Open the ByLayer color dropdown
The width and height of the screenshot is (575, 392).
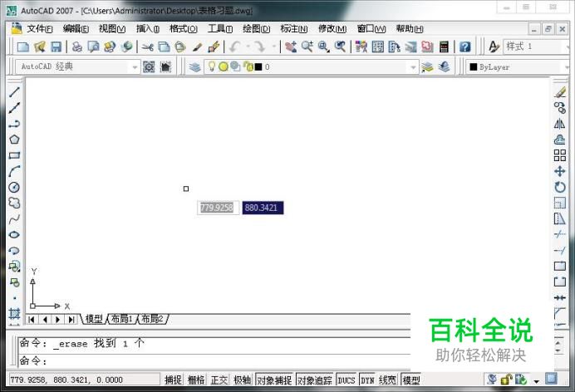pos(568,67)
